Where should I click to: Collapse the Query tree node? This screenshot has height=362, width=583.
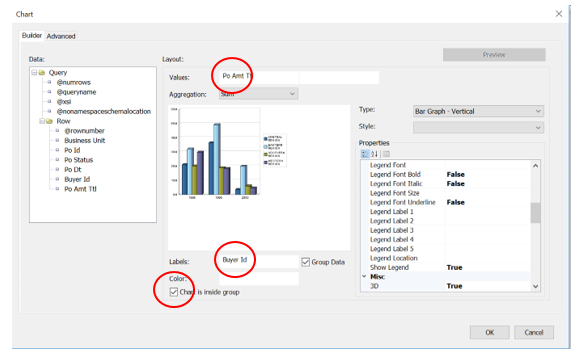coord(34,72)
